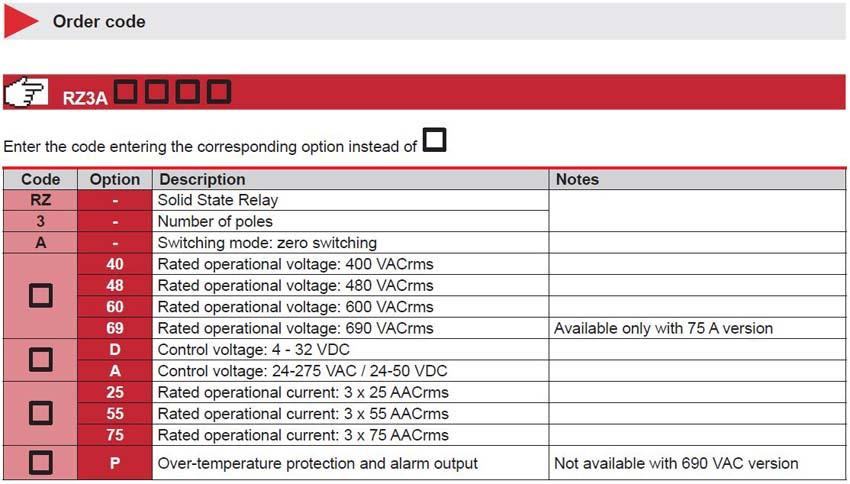Click the Option column header
Viewport: 850px width, 484px height.
[115, 179]
